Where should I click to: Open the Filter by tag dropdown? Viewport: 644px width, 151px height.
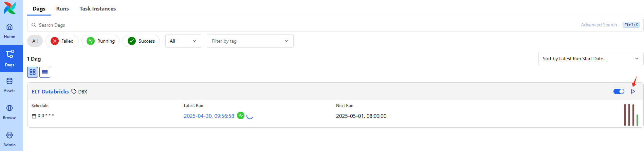250,41
